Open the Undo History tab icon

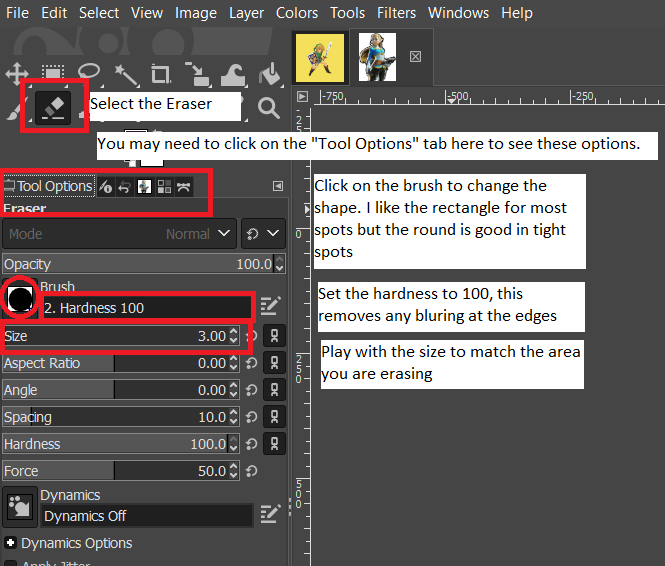124,187
